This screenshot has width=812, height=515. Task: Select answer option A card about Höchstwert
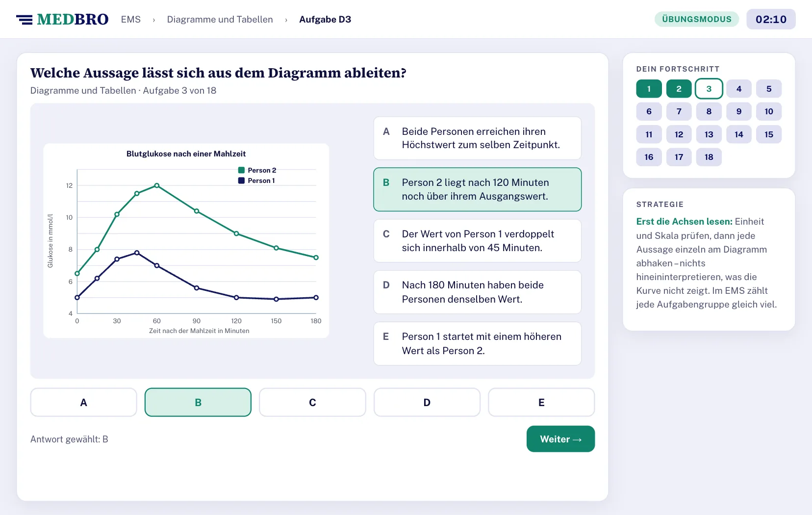(477, 138)
